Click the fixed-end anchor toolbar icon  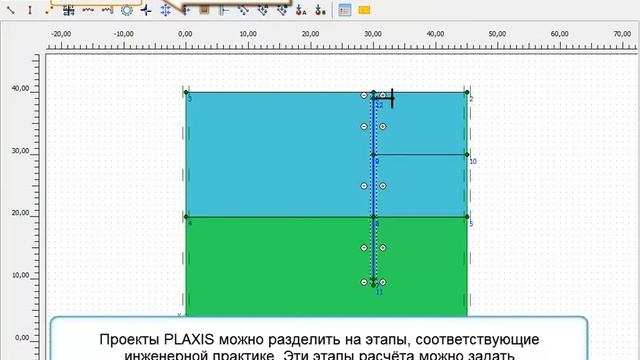pos(224,10)
